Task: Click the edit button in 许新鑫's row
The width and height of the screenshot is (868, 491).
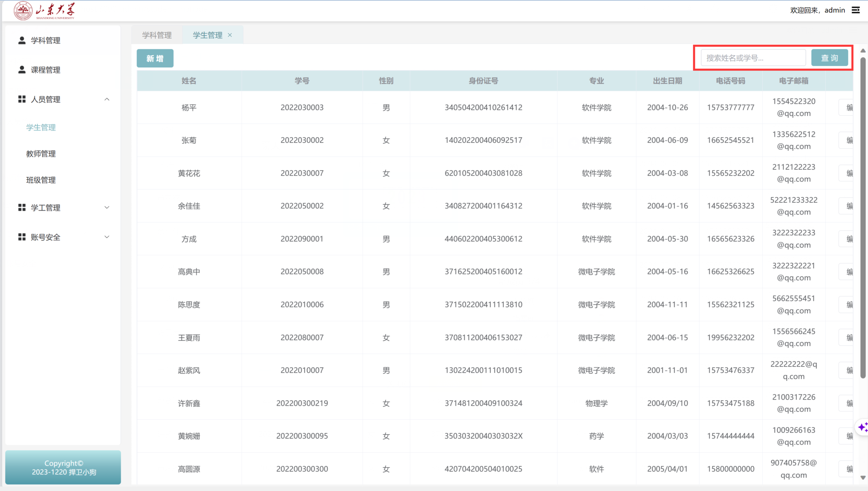Action: 846,403
